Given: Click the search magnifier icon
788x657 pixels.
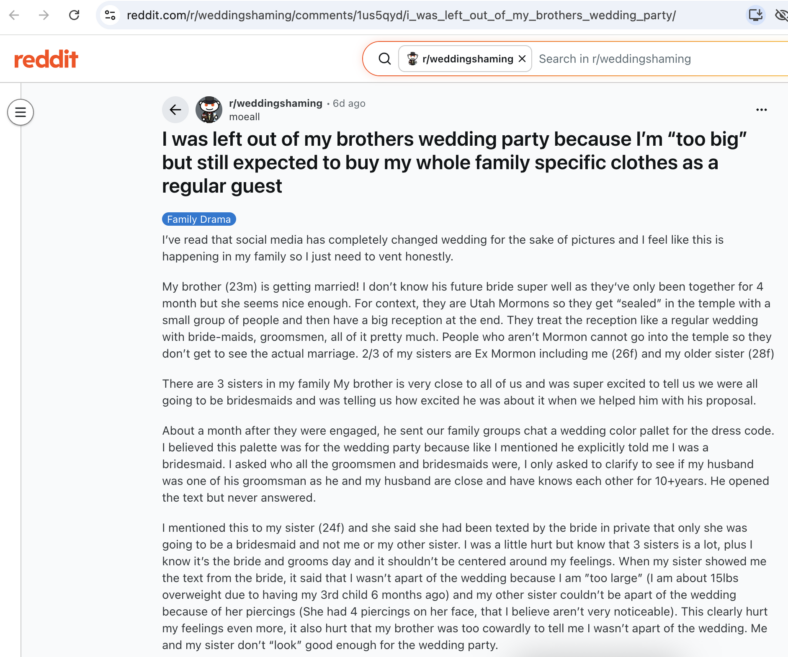Looking at the screenshot, I should pos(384,59).
